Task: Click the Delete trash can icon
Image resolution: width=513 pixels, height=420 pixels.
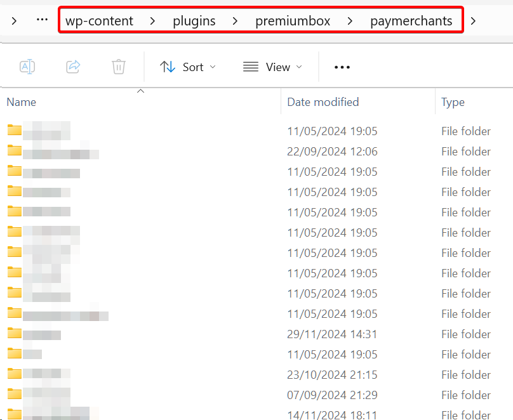Action: click(119, 67)
